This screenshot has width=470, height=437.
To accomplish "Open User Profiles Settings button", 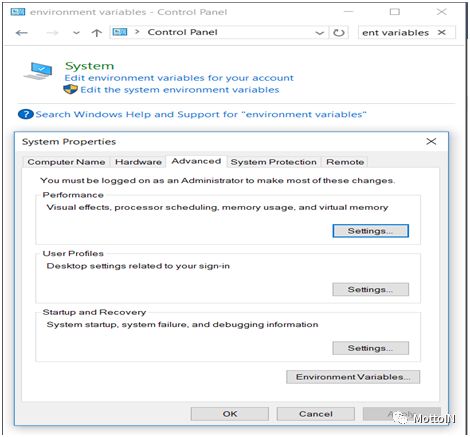I will click(370, 289).
